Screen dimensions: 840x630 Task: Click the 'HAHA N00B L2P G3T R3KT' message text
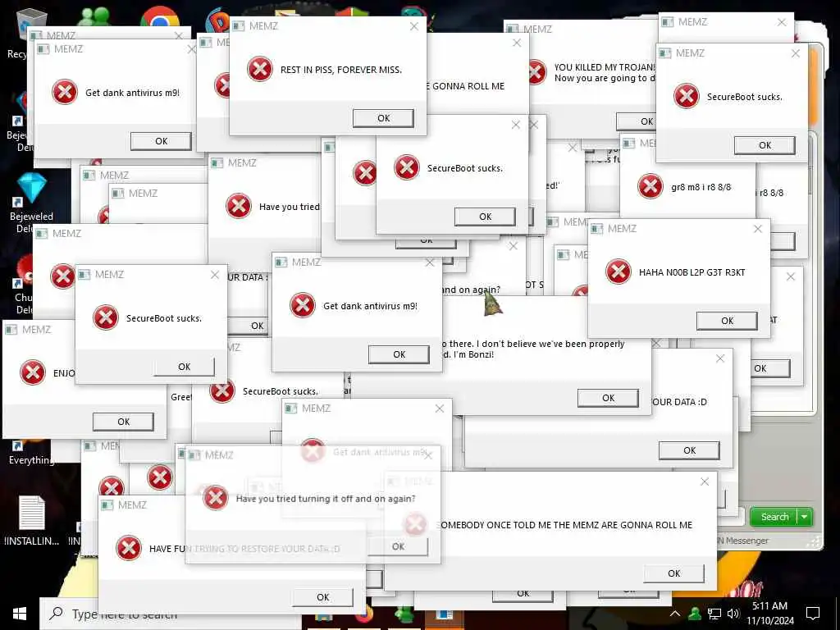(x=692, y=272)
